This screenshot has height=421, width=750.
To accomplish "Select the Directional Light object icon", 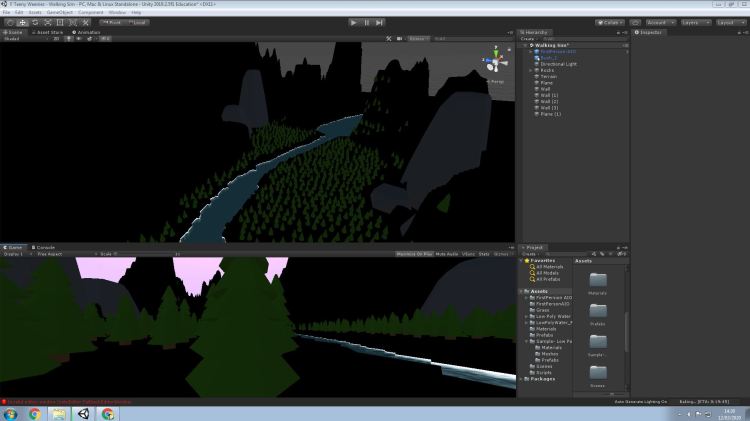I will pos(537,64).
